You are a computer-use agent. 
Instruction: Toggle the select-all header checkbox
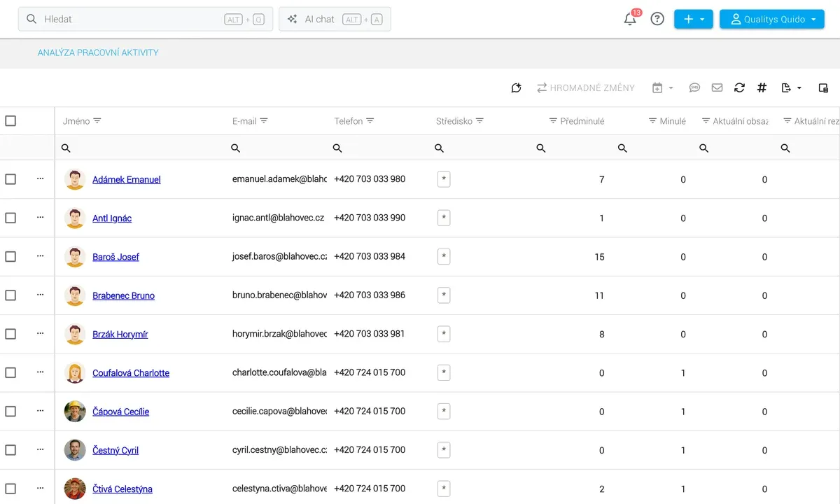click(x=10, y=121)
